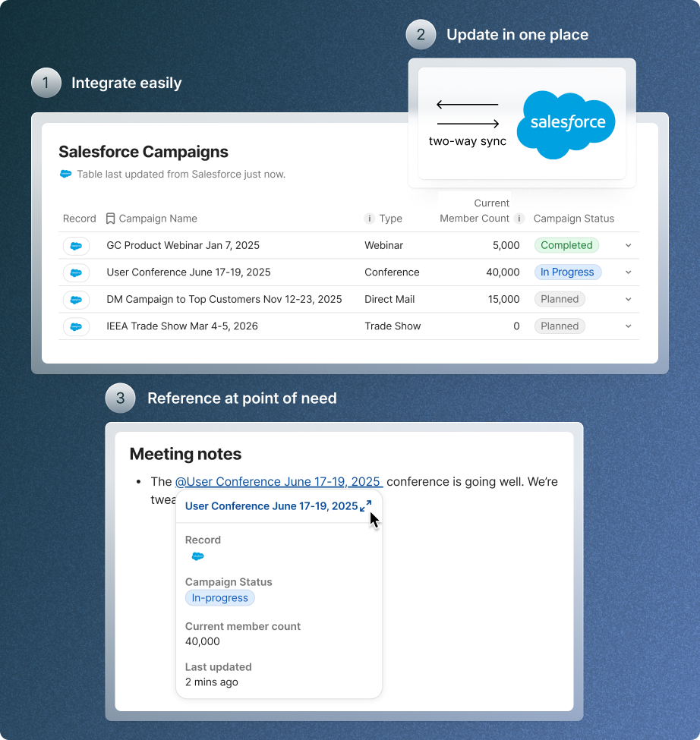Click the Webinar type cell
The width and height of the screenshot is (700, 740).
pyautogui.click(x=383, y=245)
